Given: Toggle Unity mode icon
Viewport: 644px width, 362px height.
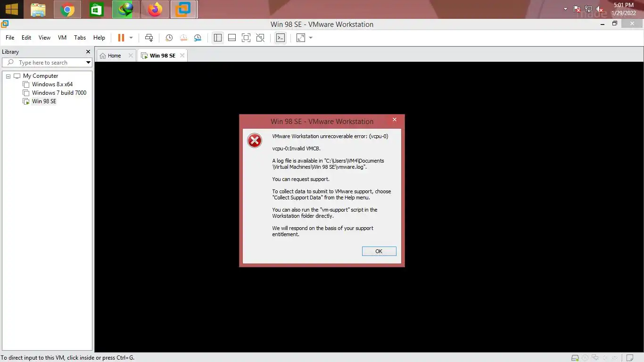Looking at the screenshot, I should 260,38.
